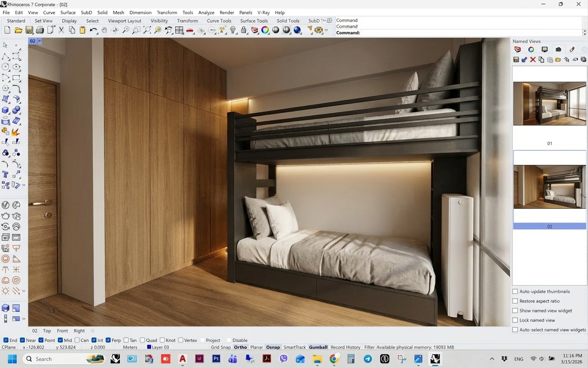The width and height of the screenshot is (588, 368).
Task: Click the Print icon in the toolbar
Action: pyautogui.click(x=40, y=30)
